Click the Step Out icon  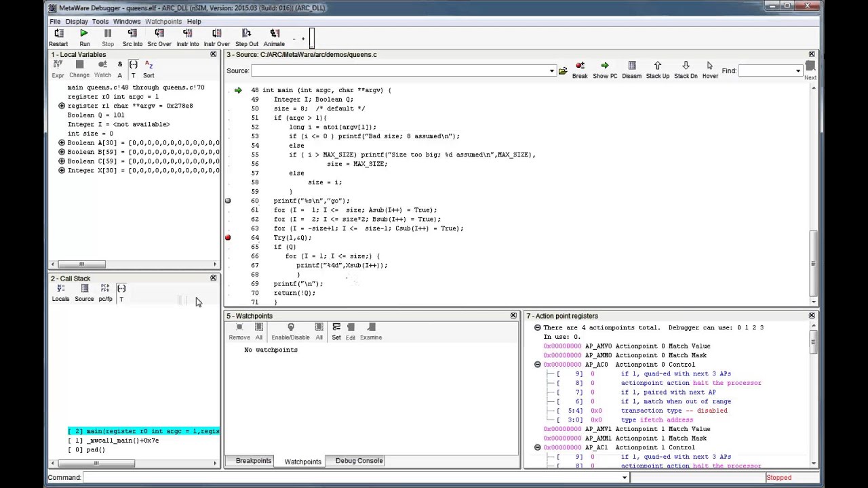point(247,37)
